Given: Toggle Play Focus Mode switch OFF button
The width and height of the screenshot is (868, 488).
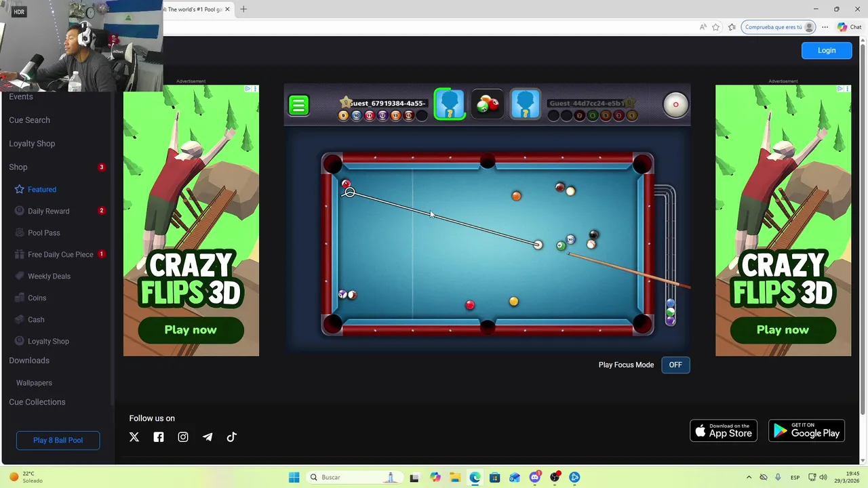Looking at the screenshot, I should 675,365.
